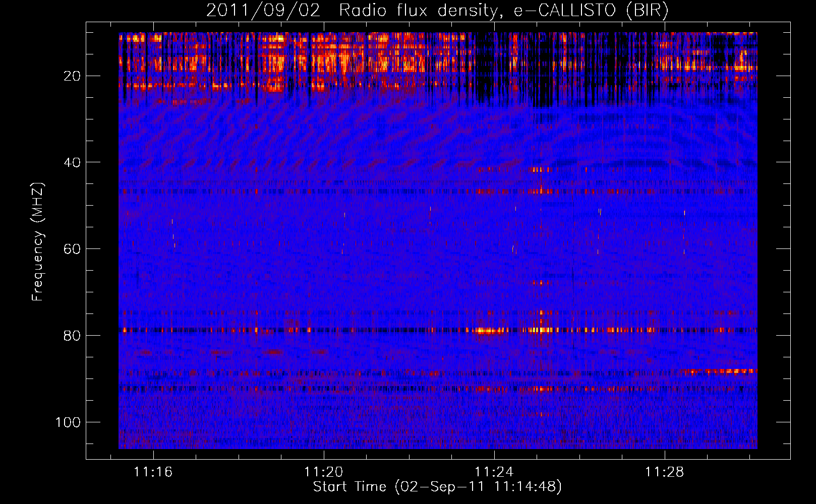Click the '11:20' time tick label
816x504 pixels.
point(323,472)
